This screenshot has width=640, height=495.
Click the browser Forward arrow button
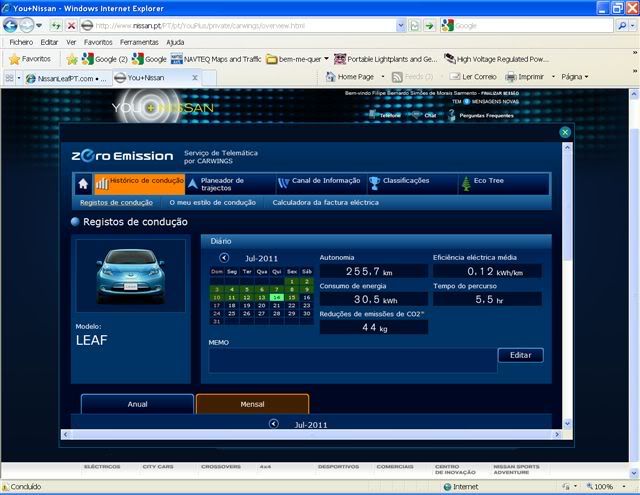coord(27,26)
